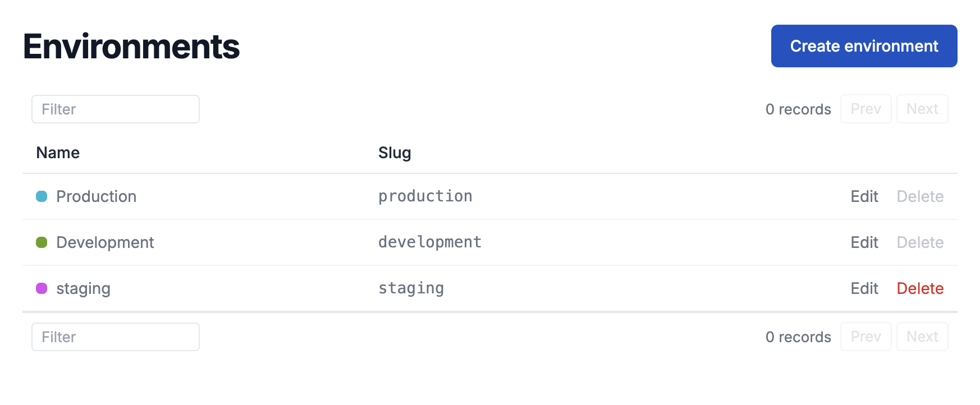Click the top Filter input field
Image resolution: width=980 pixels, height=405 pixels.
(115, 109)
